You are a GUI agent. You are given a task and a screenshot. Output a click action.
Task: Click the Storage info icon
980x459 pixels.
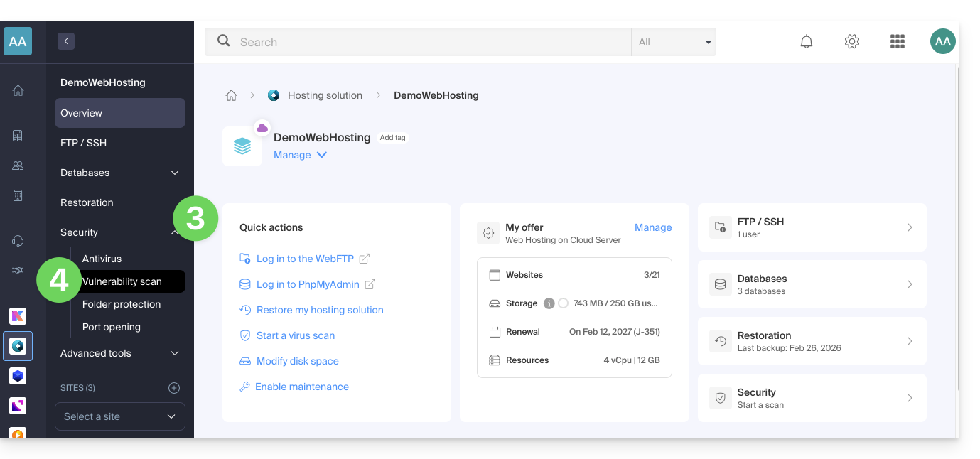[x=549, y=303]
